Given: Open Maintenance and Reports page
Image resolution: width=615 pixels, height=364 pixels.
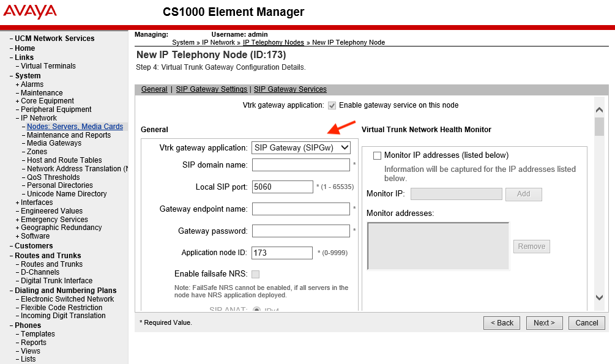Looking at the screenshot, I should 69,135.
